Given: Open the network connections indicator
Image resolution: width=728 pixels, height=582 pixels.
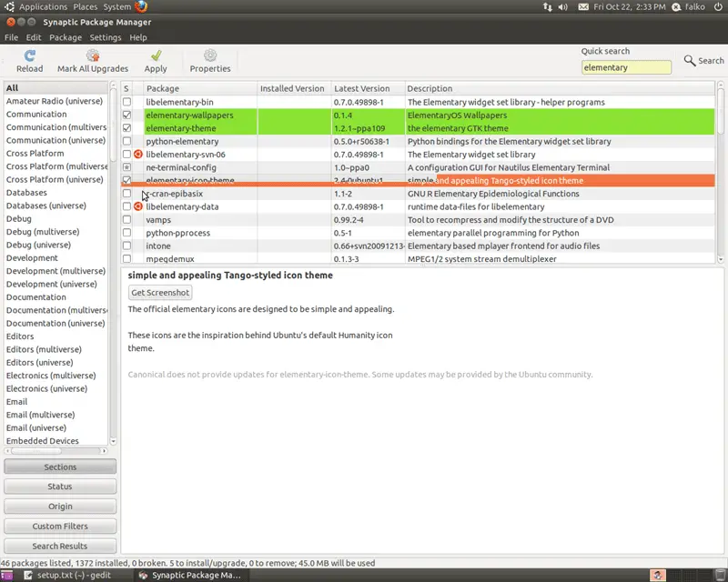Looking at the screenshot, I should coord(548,7).
